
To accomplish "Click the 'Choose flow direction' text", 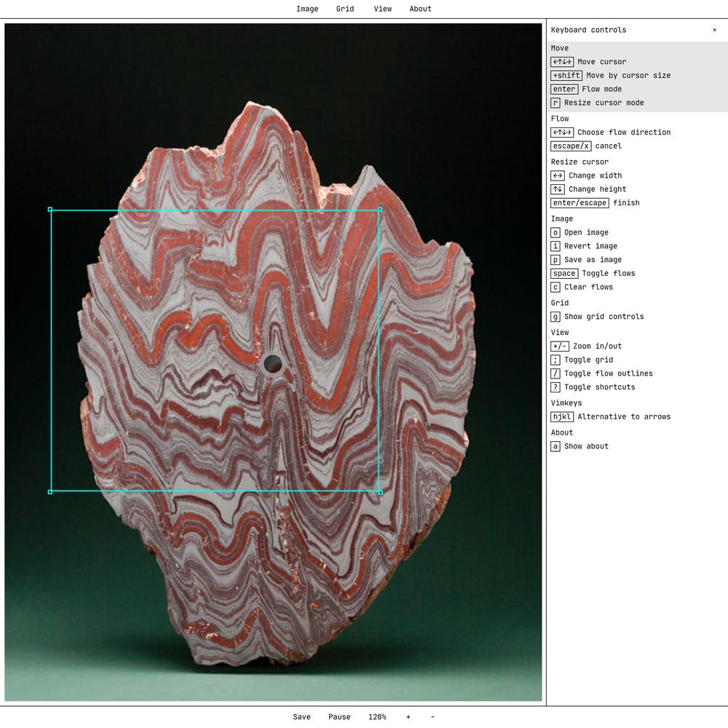I will (624, 132).
